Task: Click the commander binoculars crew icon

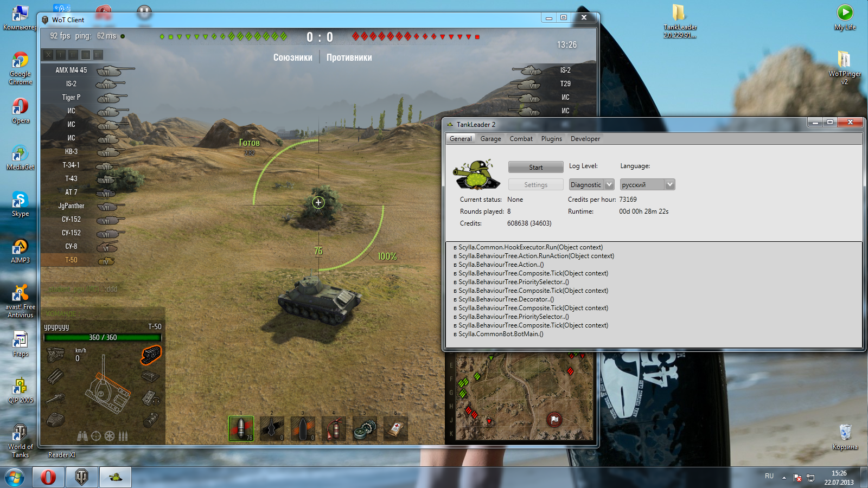Action: click(82, 436)
